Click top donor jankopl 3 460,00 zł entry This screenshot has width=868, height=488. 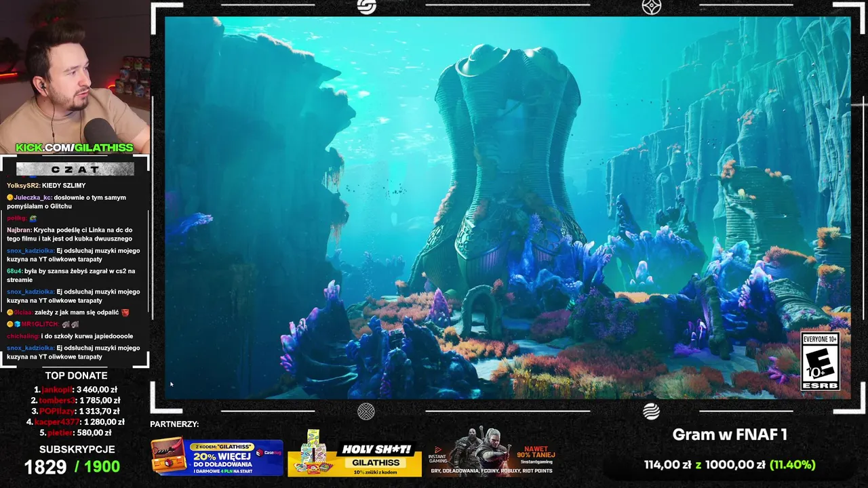point(76,390)
